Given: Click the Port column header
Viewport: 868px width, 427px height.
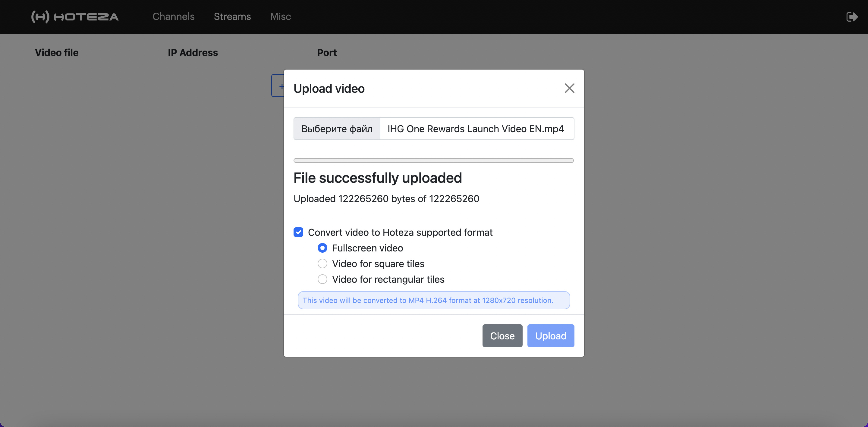Looking at the screenshot, I should [x=326, y=52].
